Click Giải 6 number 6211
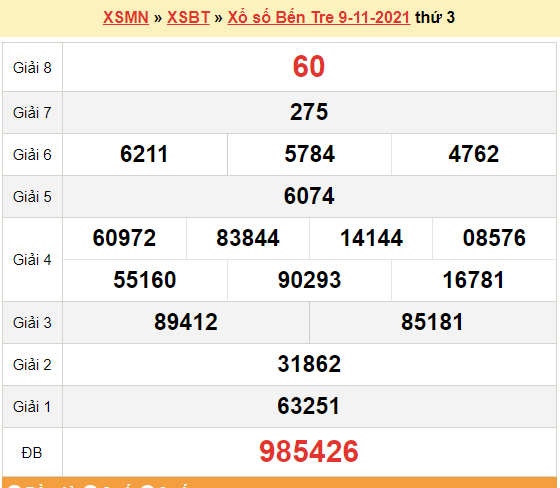 (x=144, y=154)
